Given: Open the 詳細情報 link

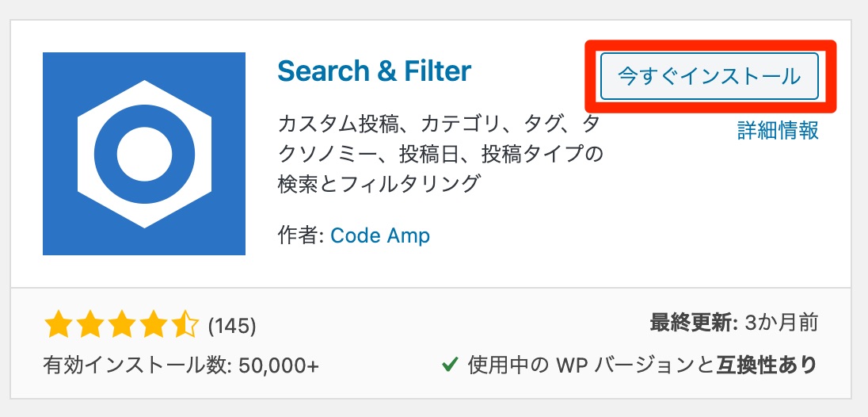Looking at the screenshot, I should pos(778,130).
